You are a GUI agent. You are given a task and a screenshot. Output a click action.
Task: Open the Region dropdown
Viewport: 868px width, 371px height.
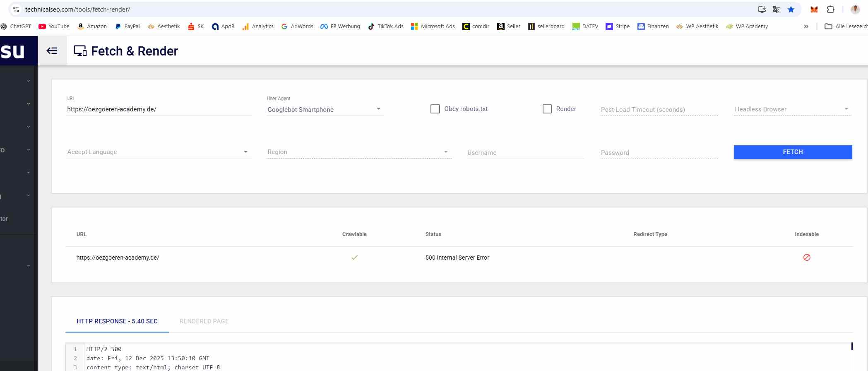[358, 152]
